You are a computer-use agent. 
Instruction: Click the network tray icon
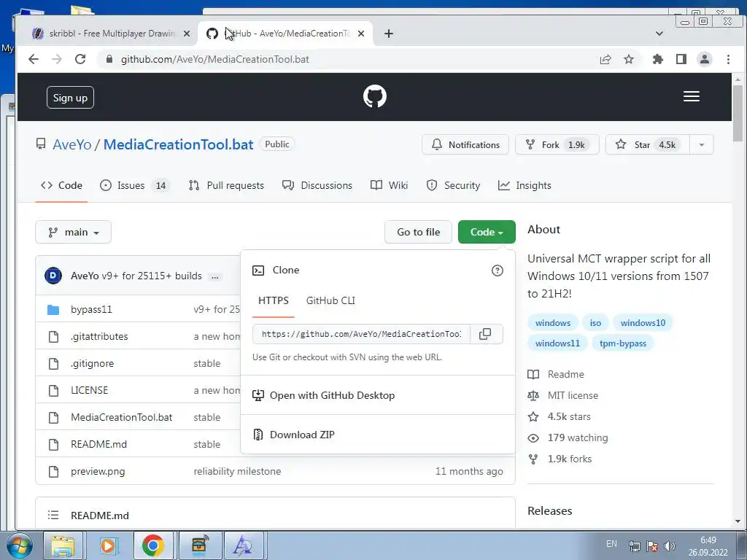pos(634,546)
